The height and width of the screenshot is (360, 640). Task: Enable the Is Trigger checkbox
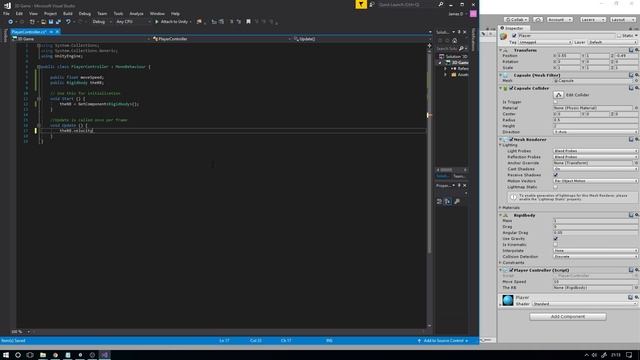pos(556,102)
